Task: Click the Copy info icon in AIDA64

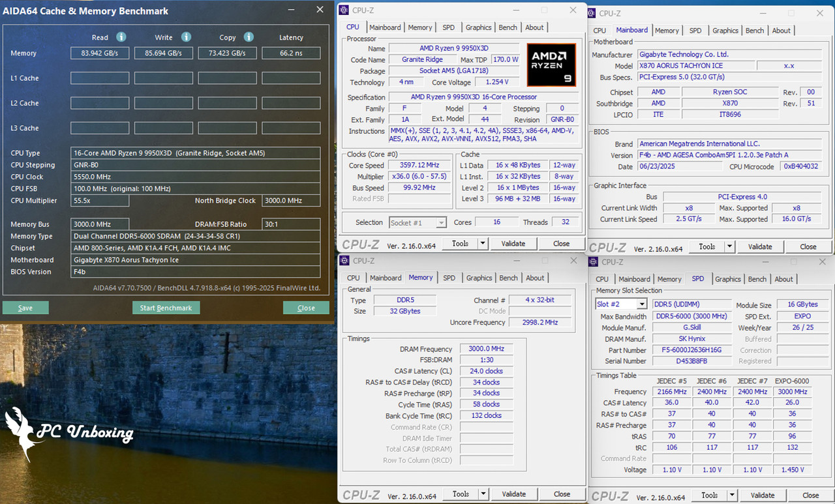Action: pos(249,37)
